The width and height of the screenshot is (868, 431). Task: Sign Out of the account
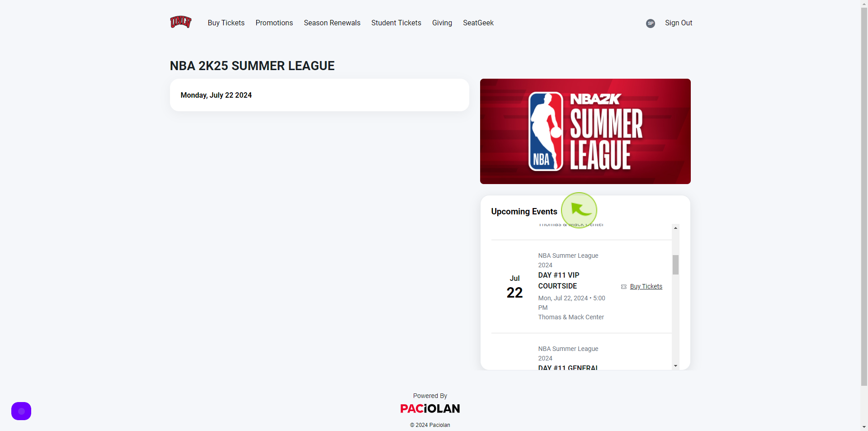[679, 23]
